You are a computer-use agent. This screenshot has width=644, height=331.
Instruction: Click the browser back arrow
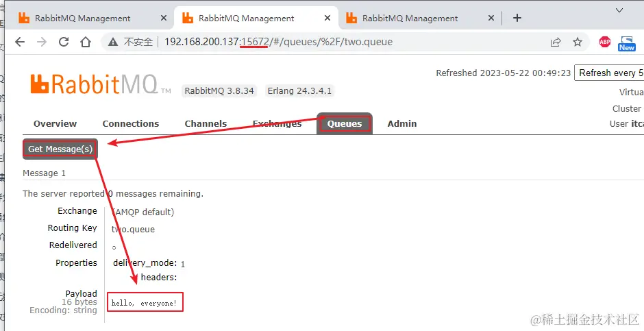(x=20, y=42)
